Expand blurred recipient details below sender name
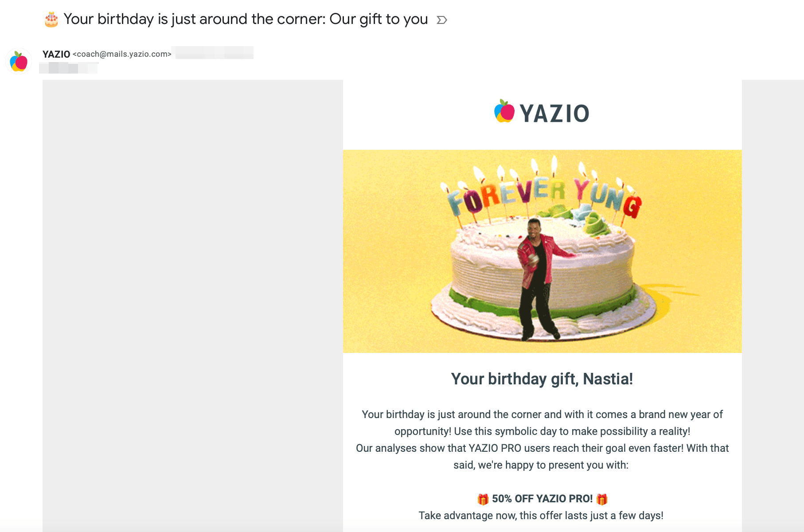 (69, 68)
